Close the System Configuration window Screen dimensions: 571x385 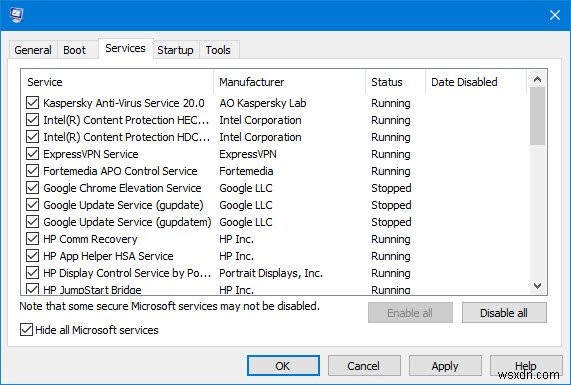[554, 15]
